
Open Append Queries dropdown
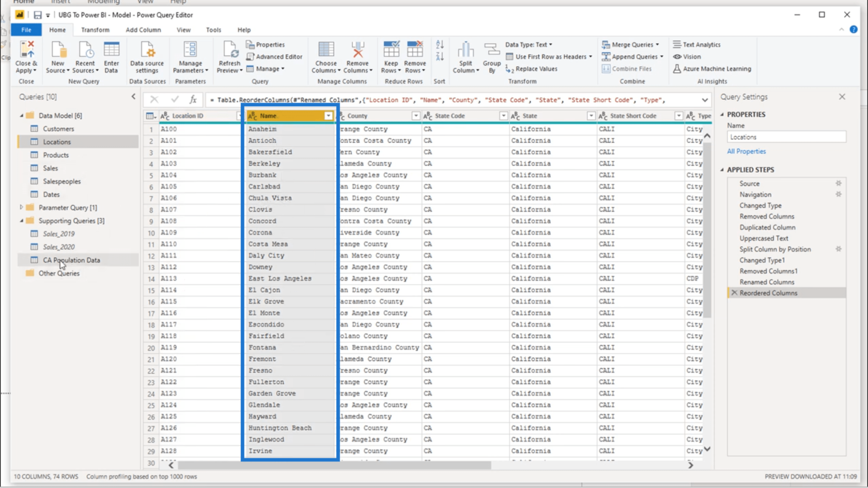(x=632, y=57)
